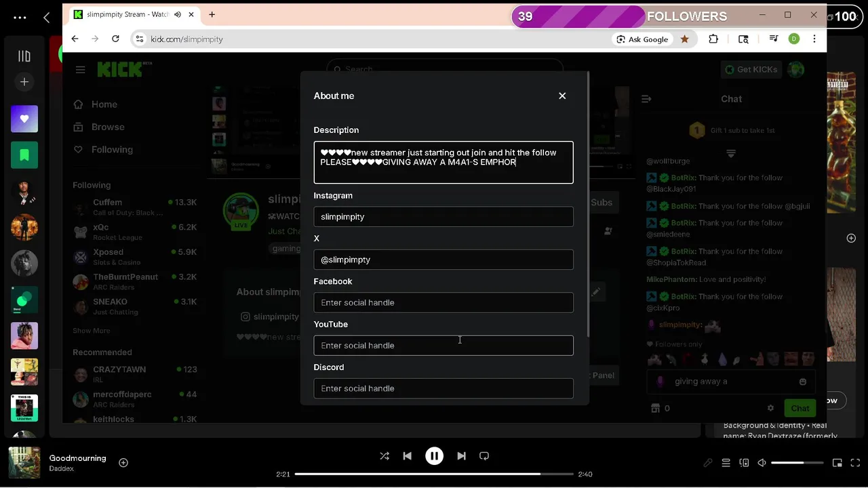The width and height of the screenshot is (868, 488).
Task: Mute the slimpimpity Stream tab audio
Action: point(178,14)
